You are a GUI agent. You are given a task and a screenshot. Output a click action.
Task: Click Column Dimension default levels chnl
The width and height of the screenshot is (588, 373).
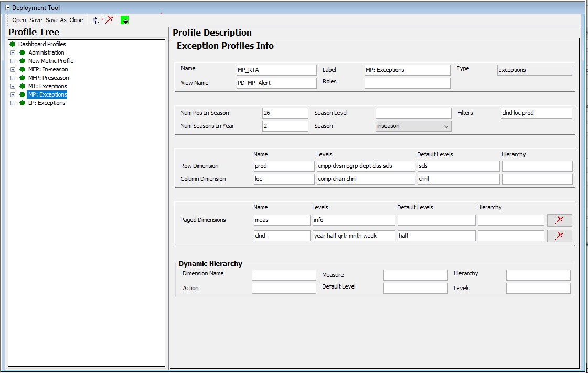(x=458, y=179)
